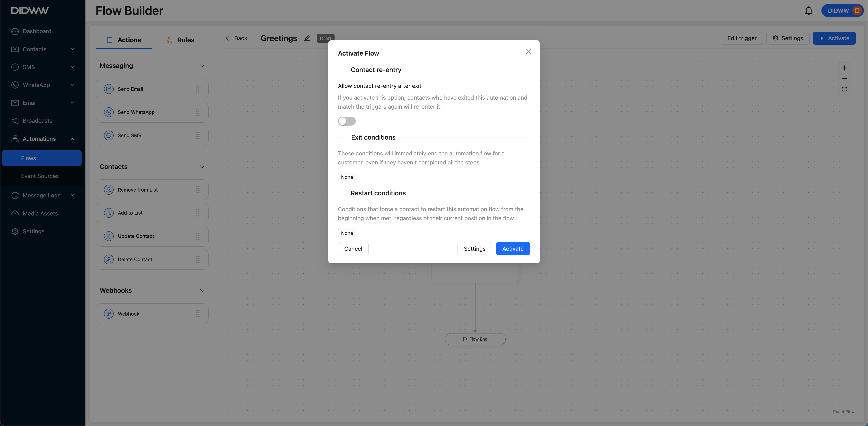Collapse the Webhooks section chevron
Screen dimensions: 868x426
click(202, 291)
